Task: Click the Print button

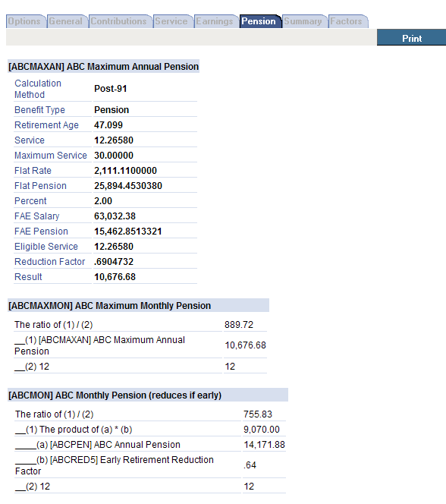Action: point(412,37)
